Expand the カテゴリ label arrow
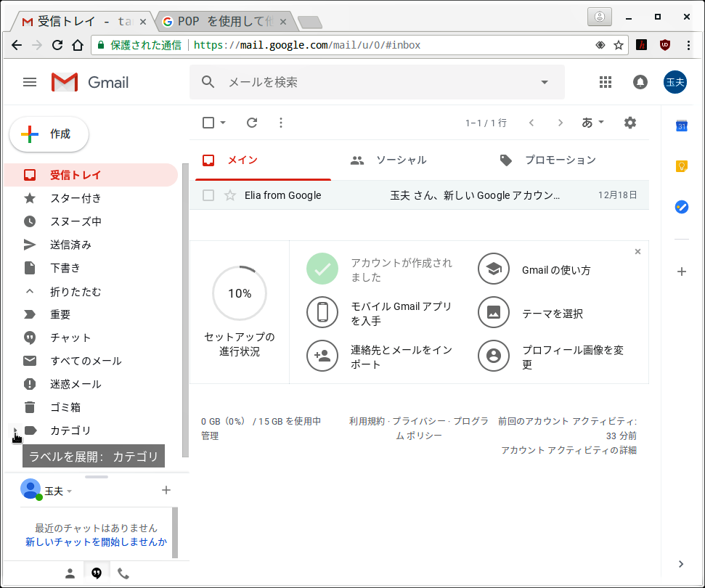Image resolution: width=705 pixels, height=588 pixels. point(15,430)
